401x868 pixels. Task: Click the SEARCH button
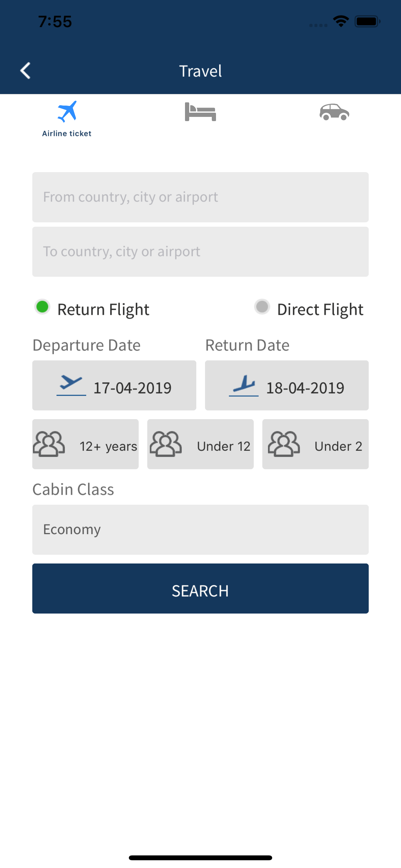(x=200, y=589)
